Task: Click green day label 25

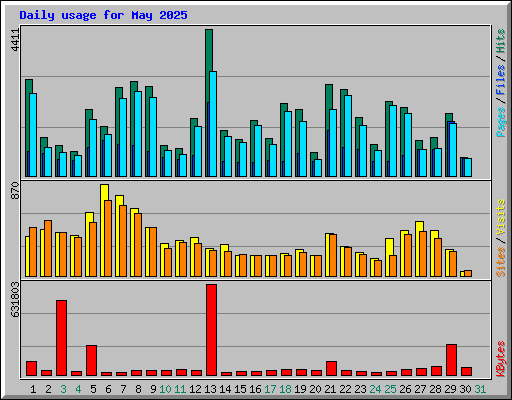Action: click(x=390, y=389)
